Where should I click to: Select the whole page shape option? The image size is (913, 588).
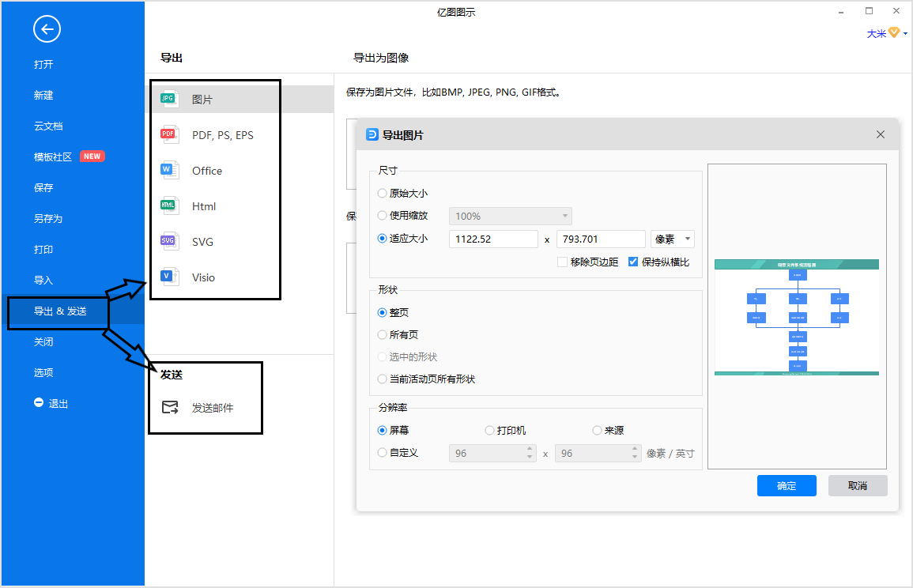tap(382, 313)
